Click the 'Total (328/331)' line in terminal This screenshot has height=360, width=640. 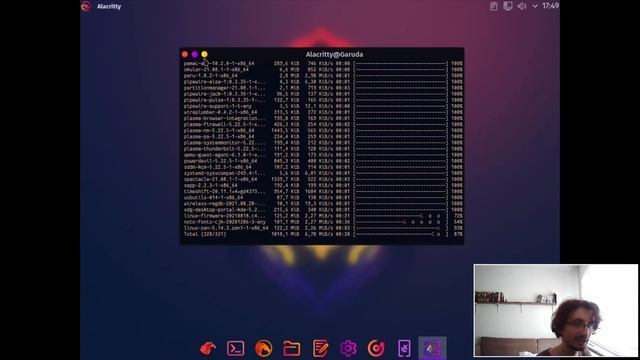323,234
